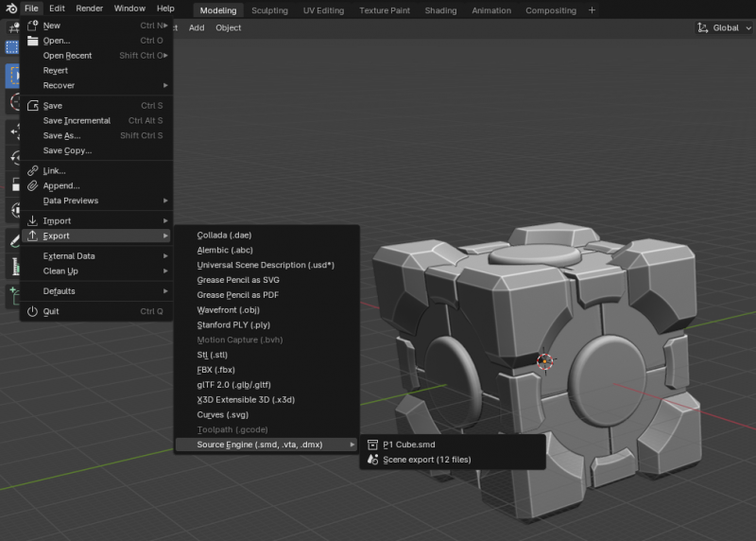Click the Append paperclip icon
Image resolution: width=756 pixels, height=541 pixels.
32,185
